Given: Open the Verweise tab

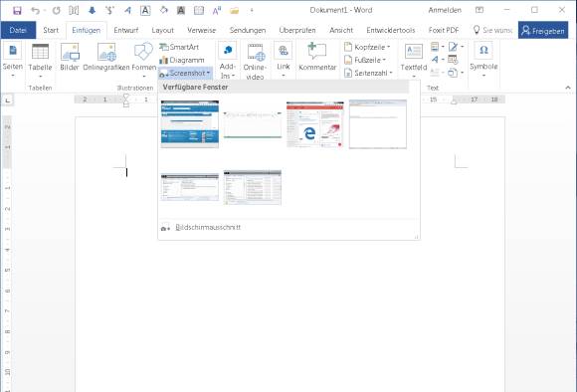Looking at the screenshot, I should (201, 30).
